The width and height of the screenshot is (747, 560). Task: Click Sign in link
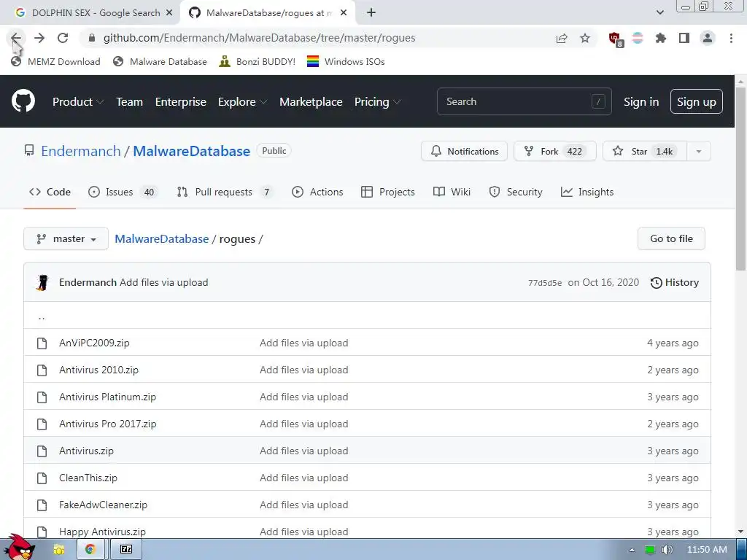641,102
